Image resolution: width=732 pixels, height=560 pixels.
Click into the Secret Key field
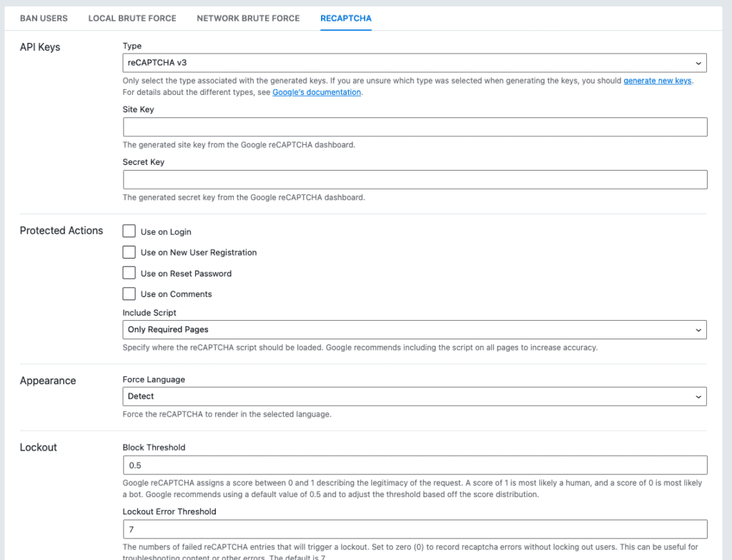coord(415,180)
